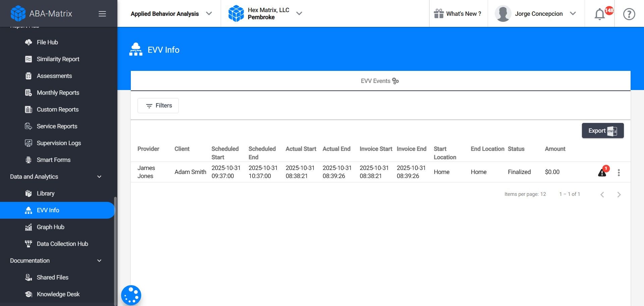Image resolution: width=644 pixels, height=306 pixels.
Task: Click Jorge Concepcion's avatar picture
Action: point(503,13)
